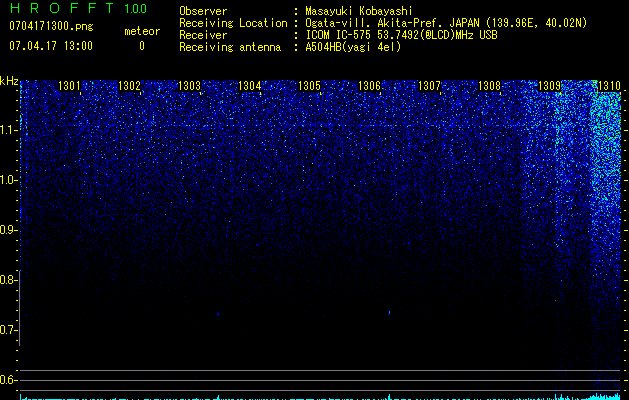Click the Observer label
This screenshot has width=629, height=400.
pyautogui.click(x=203, y=11)
